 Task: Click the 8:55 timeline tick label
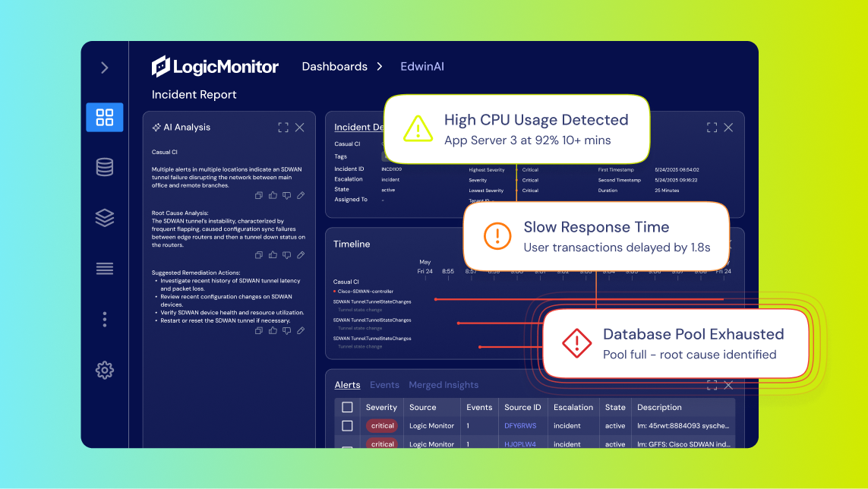click(448, 271)
